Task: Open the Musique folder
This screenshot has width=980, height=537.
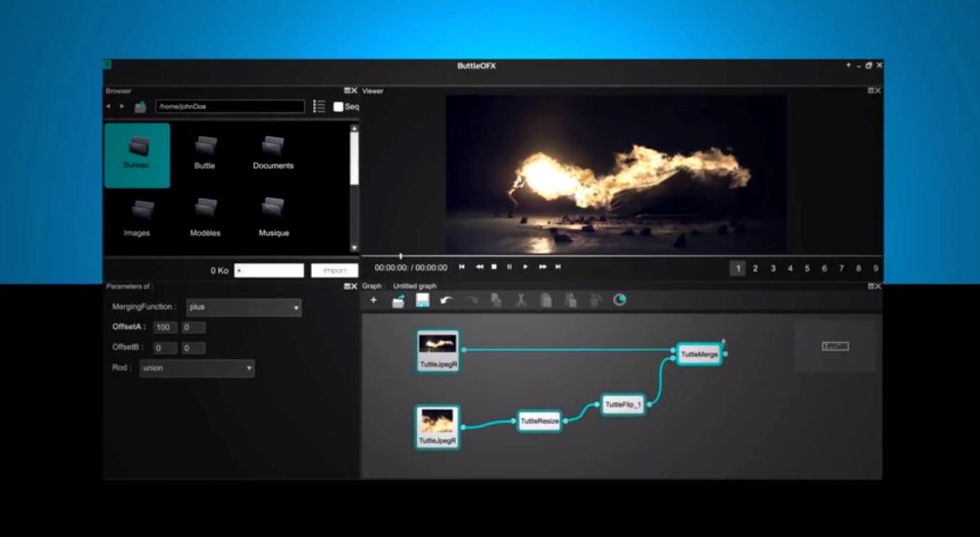Action: click(x=274, y=219)
